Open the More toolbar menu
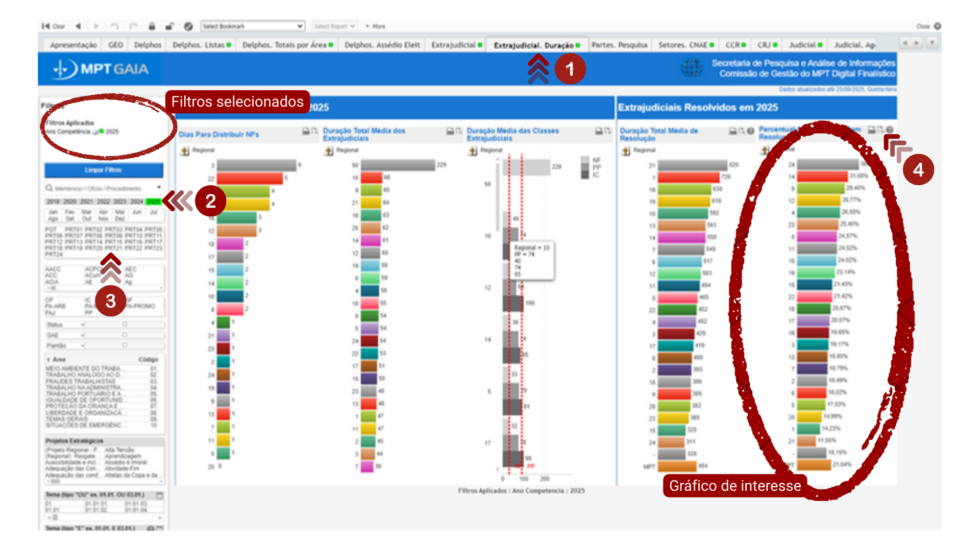This screenshot has width=980, height=551. (376, 26)
